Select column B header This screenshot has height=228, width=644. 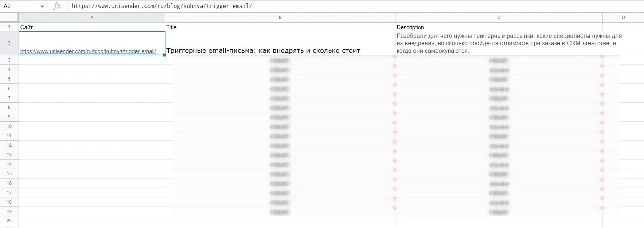click(280, 17)
